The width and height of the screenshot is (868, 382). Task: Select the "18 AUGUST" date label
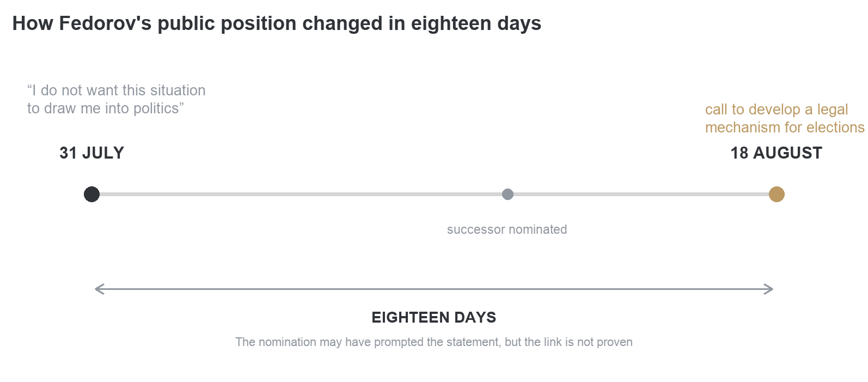tap(776, 153)
